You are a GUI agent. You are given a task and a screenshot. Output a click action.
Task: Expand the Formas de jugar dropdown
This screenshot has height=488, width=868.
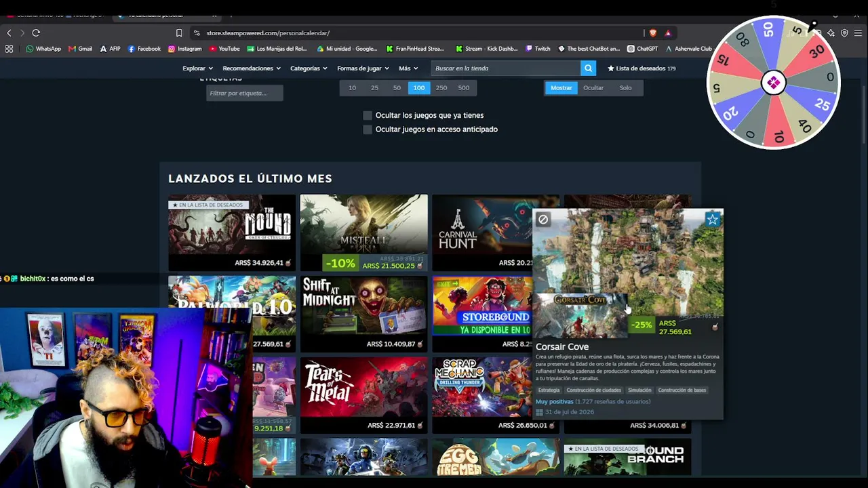(x=363, y=68)
